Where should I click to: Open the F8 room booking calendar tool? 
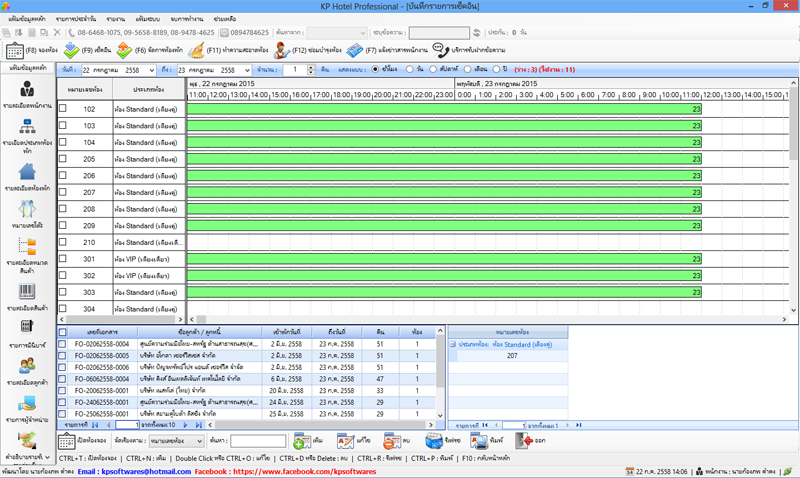[x=15, y=51]
